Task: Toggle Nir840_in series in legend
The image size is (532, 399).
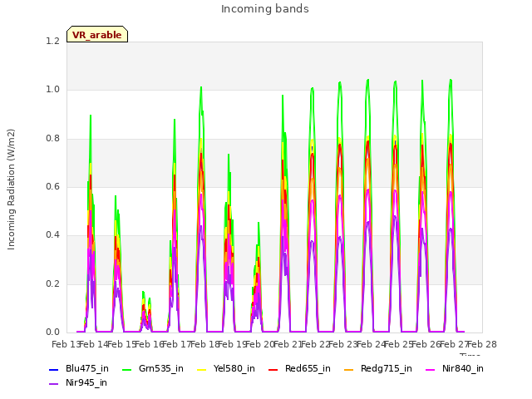Action: coord(463,368)
